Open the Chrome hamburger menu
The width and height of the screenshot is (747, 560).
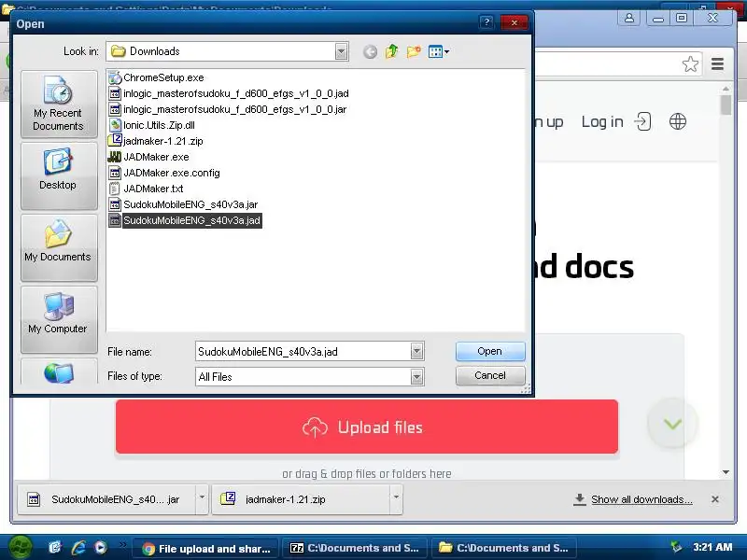(717, 63)
